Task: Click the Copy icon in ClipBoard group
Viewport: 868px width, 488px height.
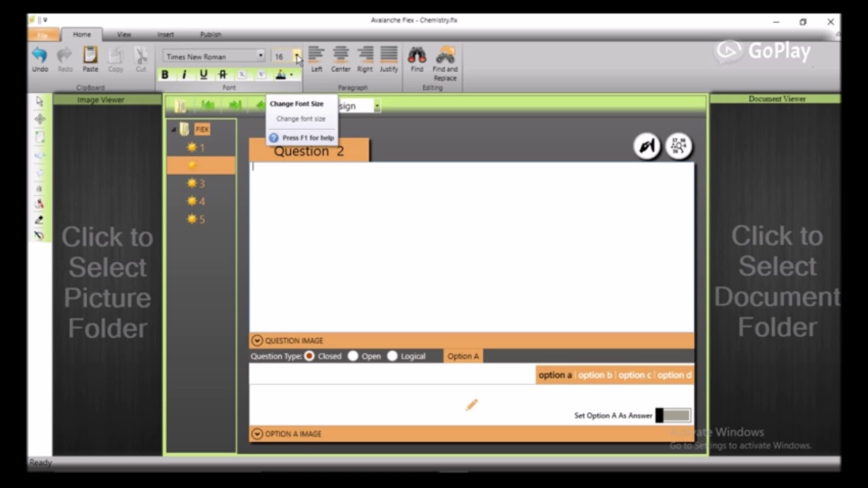Action: (116, 55)
